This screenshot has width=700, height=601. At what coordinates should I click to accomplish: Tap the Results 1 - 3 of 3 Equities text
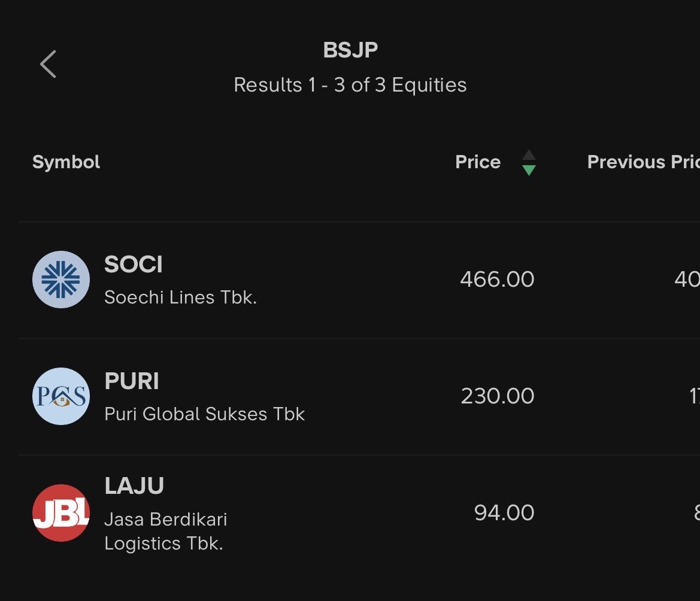coord(350,85)
